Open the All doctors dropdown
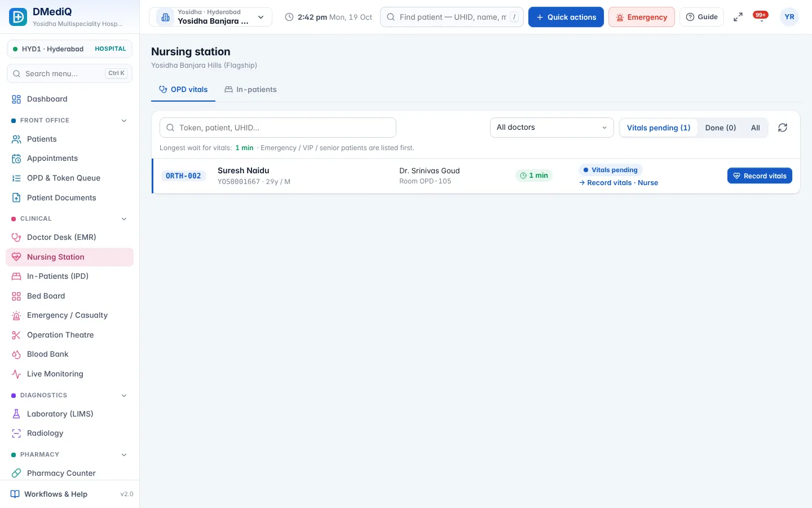Screen dimensions: 812x508 [551, 128]
